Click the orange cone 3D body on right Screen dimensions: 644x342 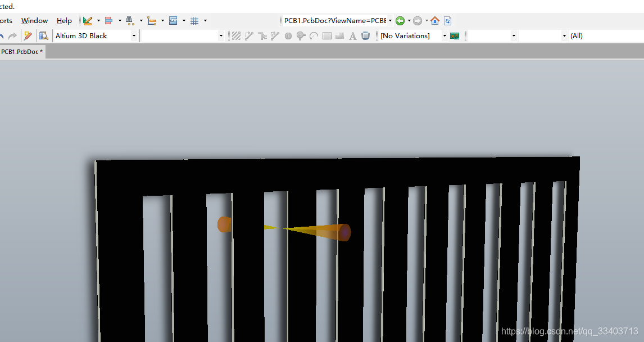[x=318, y=232]
